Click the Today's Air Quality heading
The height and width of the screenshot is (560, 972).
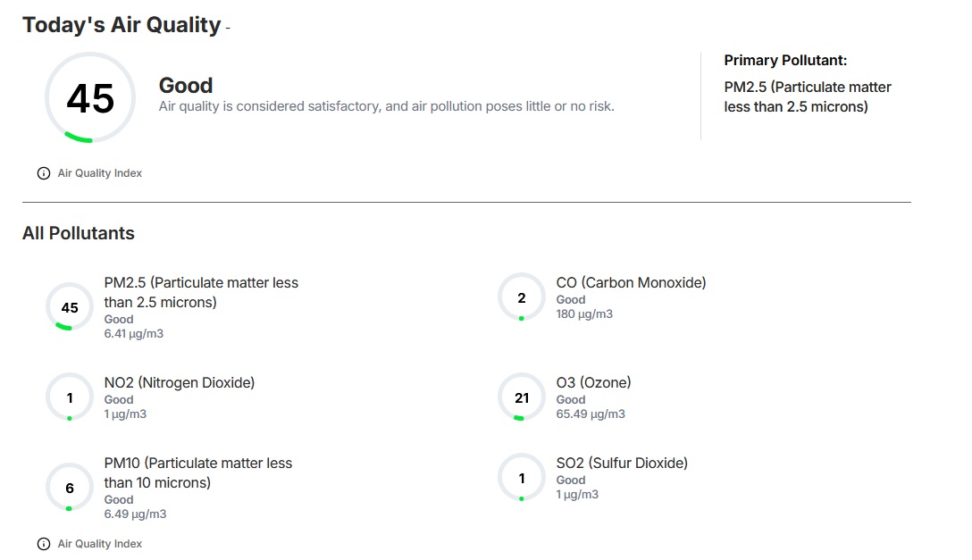pyautogui.click(x=121, y=25)
